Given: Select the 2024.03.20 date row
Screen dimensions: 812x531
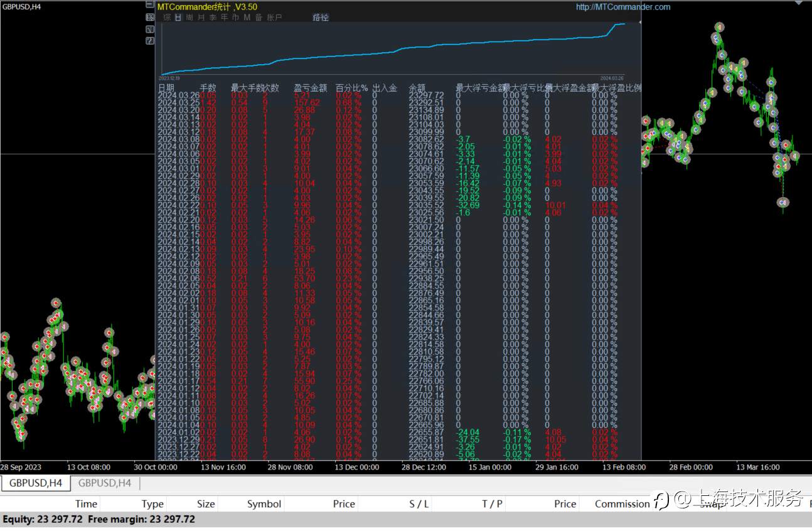Looking at the screenshot, I should [178, 110].
